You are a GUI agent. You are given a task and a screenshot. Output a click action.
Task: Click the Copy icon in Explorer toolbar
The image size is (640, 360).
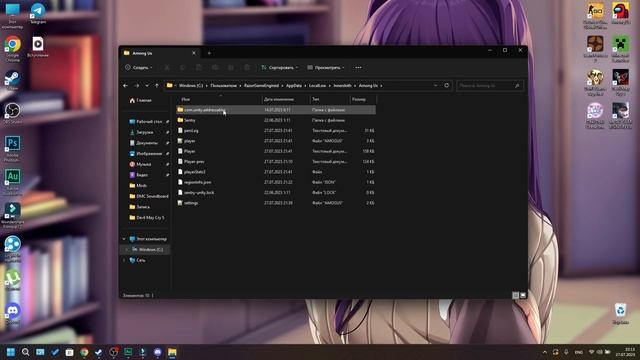point(183,67)
